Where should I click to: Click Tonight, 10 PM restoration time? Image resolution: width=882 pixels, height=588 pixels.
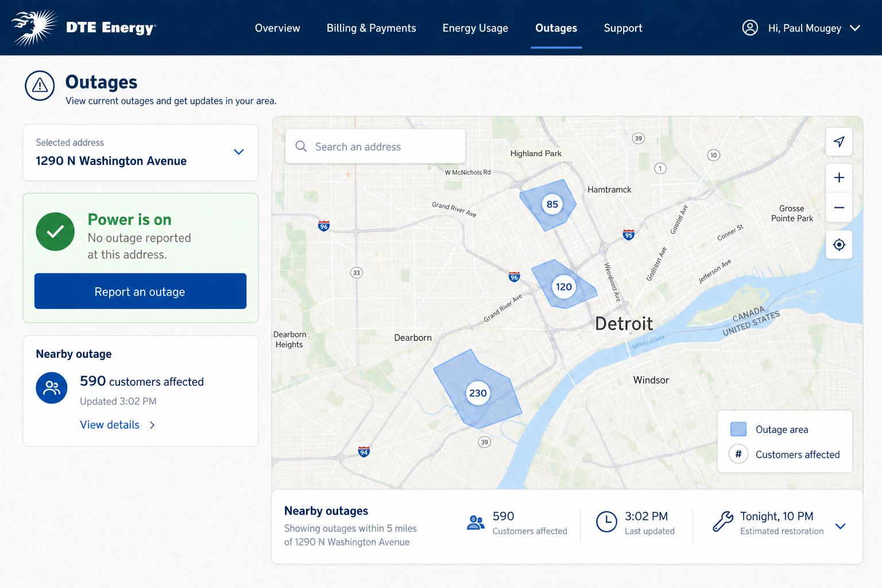click(776, 516)
